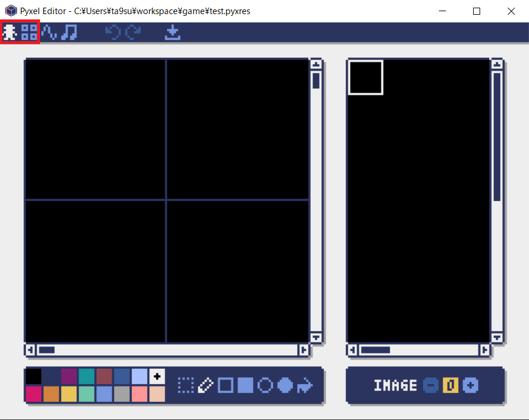This screenshot has height=420, width=529.
Task: Pick the teal color swatch
Action: click(86, 376)
